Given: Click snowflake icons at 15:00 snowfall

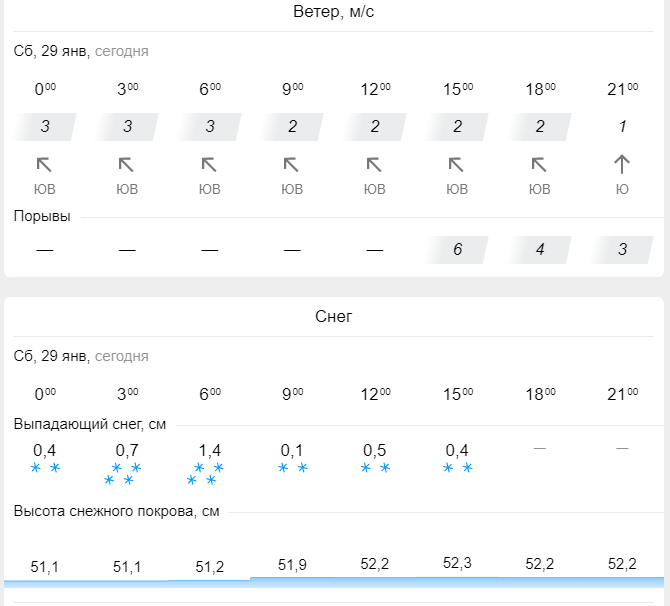Looking at the screenshot, I should [457, 468].
